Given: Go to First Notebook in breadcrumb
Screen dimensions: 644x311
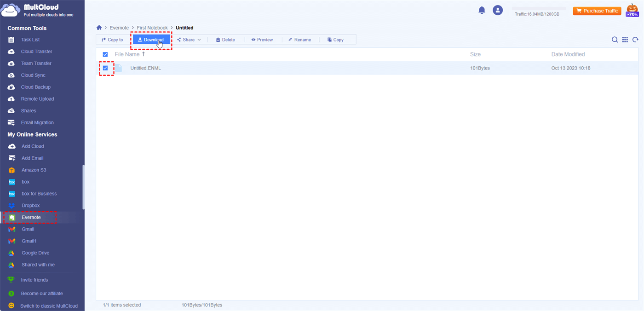Looking at the screenshot, I should click(x=152, y=28).
